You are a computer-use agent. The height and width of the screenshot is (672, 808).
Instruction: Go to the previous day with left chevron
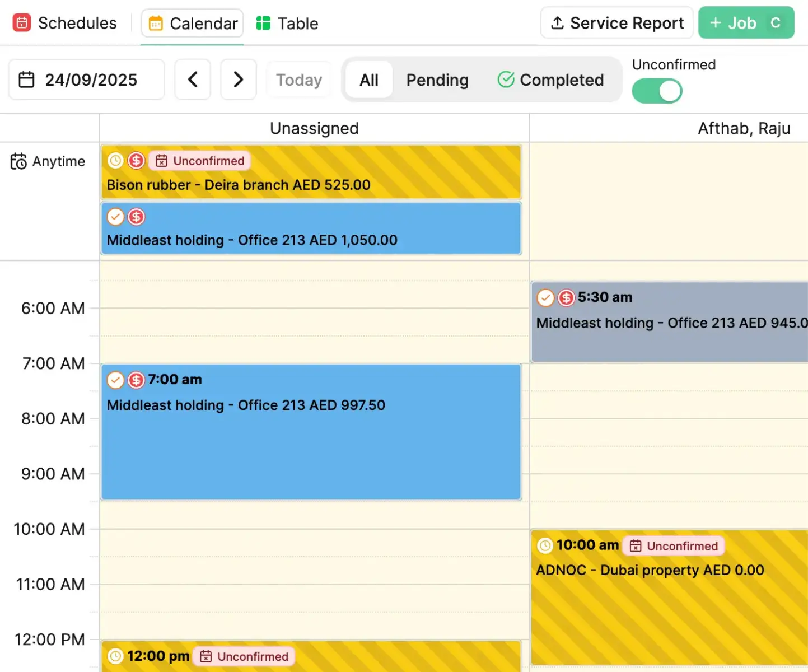[x=193, y=80]
